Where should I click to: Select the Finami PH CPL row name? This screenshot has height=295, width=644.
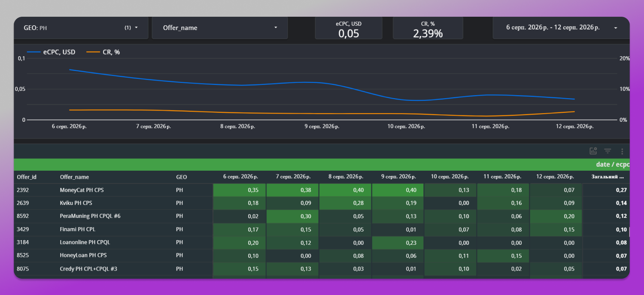[x=78, y=229]
